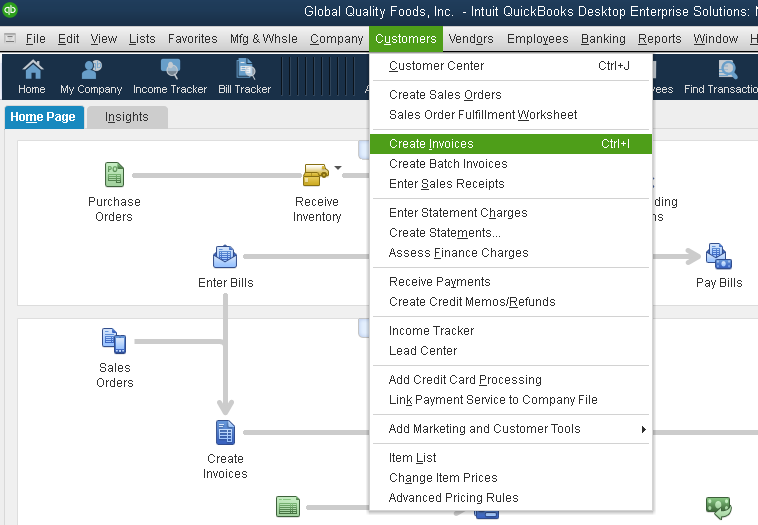This screenshot has height=525, width=758.
Task: Click the Receive Inventory workflow icon
Action: 315,175
